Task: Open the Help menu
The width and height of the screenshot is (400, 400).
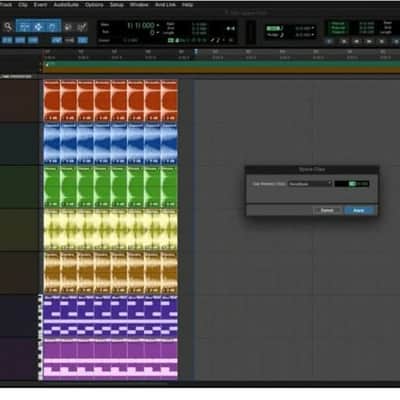Action: 187,5
